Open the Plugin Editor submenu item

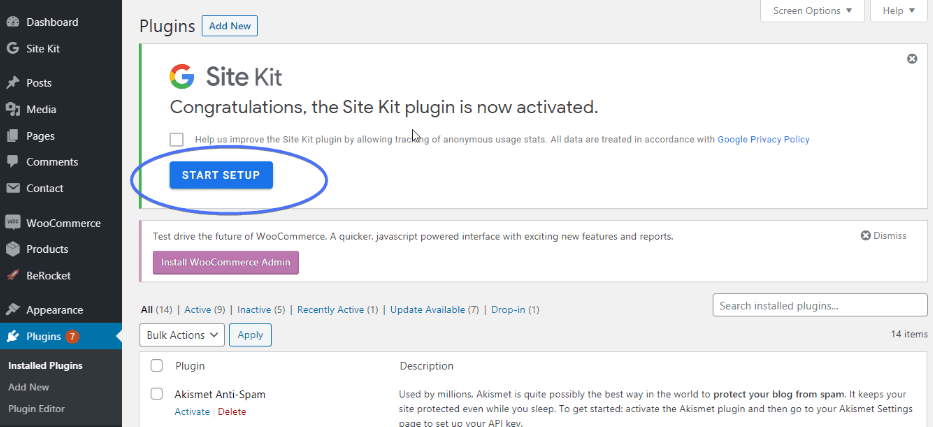pyautogui.click(x=36, y=409)
